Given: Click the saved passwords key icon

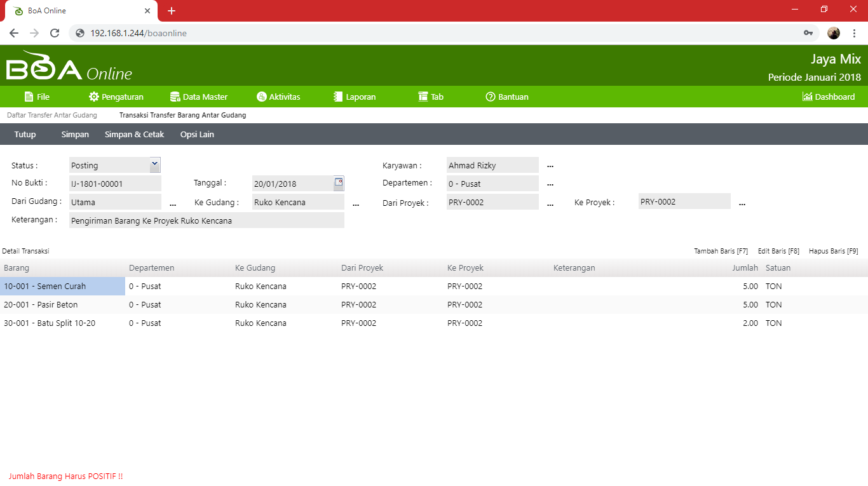Looking at the screenshot, I should click(808, 33).
